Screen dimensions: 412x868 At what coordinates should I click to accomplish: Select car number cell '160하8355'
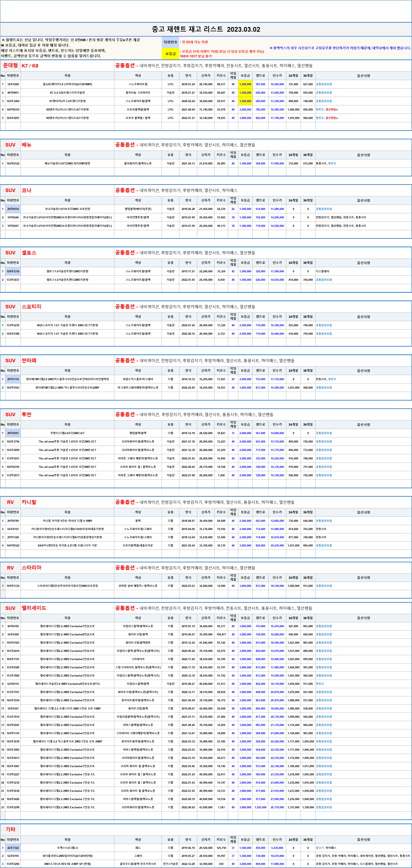coord(13,110)
